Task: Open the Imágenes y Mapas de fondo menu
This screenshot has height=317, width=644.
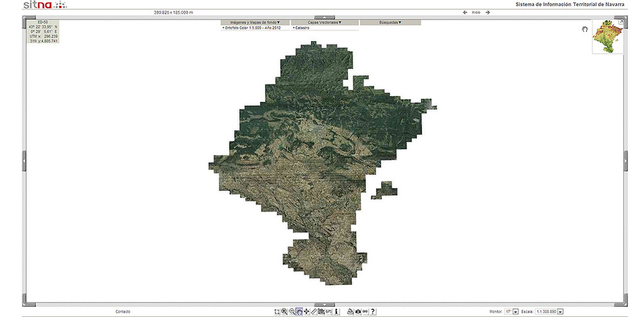Action: 254,22
